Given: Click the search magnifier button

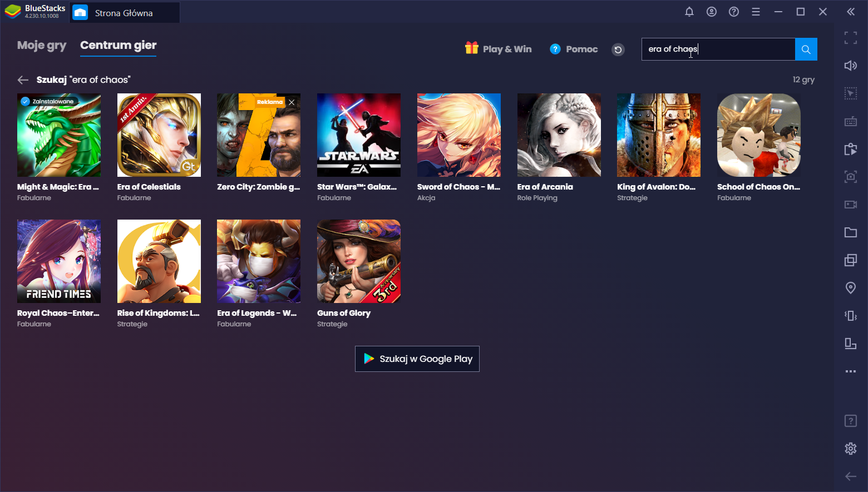Looking at the screenshot, I should 806,49.
